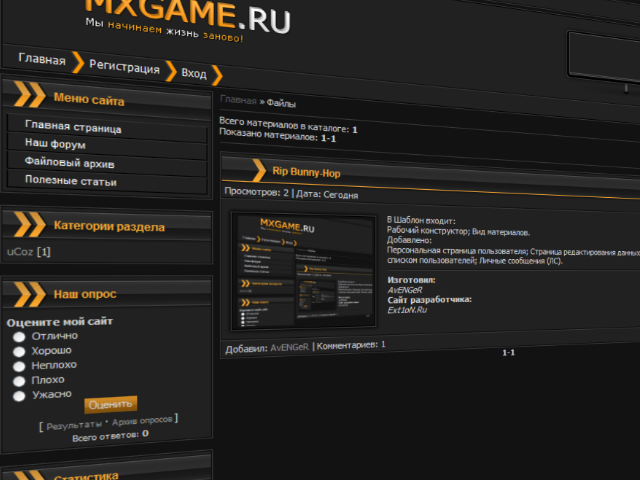
Task: Select the Плохо poll option
Action: (19, 381)
